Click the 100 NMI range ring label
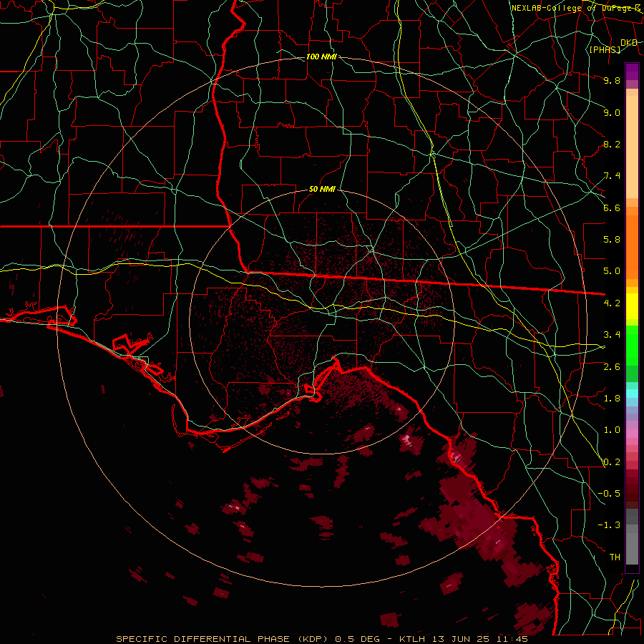The height and width of the screenshot is (644, 644). (x=321, y=57)
